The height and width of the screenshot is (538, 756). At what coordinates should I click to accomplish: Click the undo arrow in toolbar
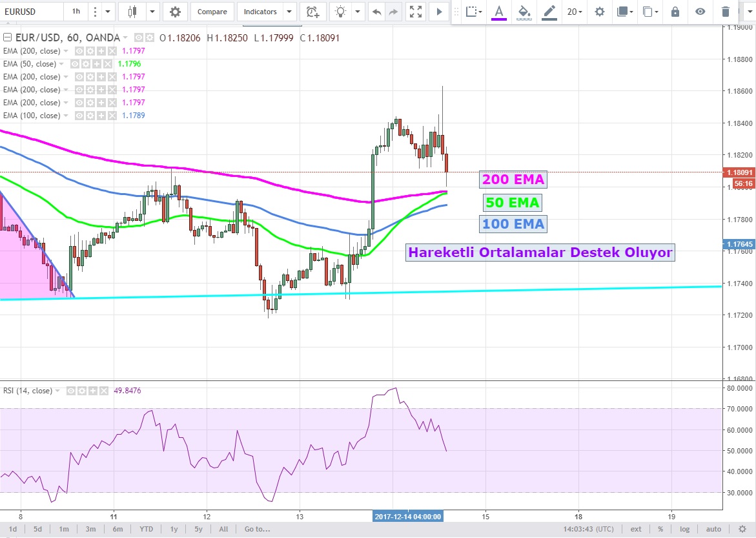tap(376, 12)
